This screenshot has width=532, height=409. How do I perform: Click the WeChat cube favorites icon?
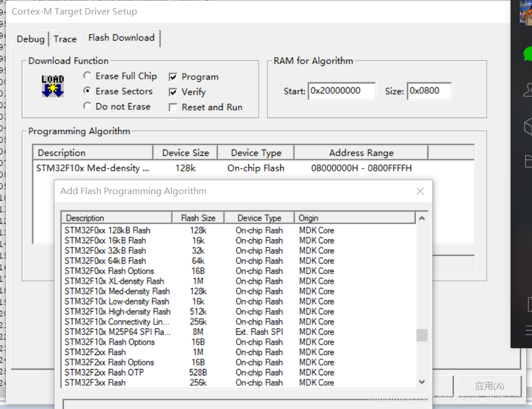[x=527, y=126]
